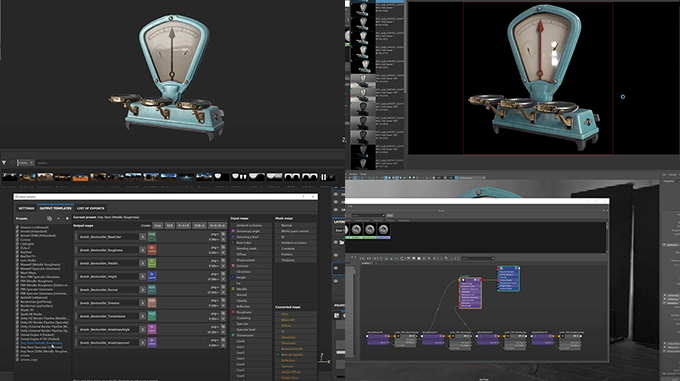Select the Vray Next (Specular Glossiness) preset

(41, 347)
